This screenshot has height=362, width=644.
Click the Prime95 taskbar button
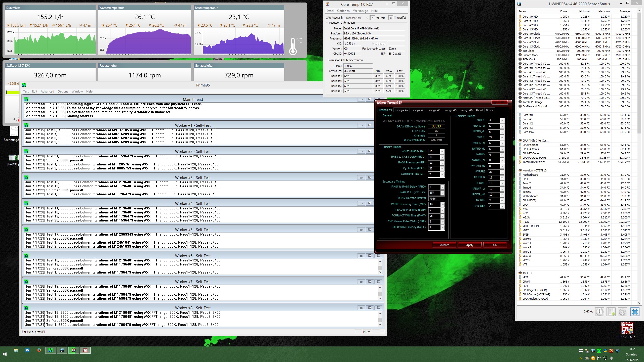click(x=51, y=350)
